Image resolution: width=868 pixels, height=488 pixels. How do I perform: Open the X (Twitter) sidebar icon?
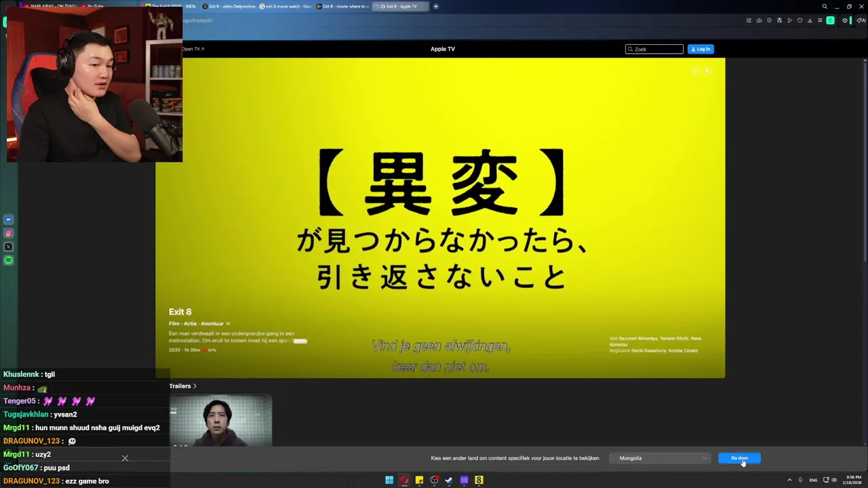pyautogui.click(x=9, y=247)
